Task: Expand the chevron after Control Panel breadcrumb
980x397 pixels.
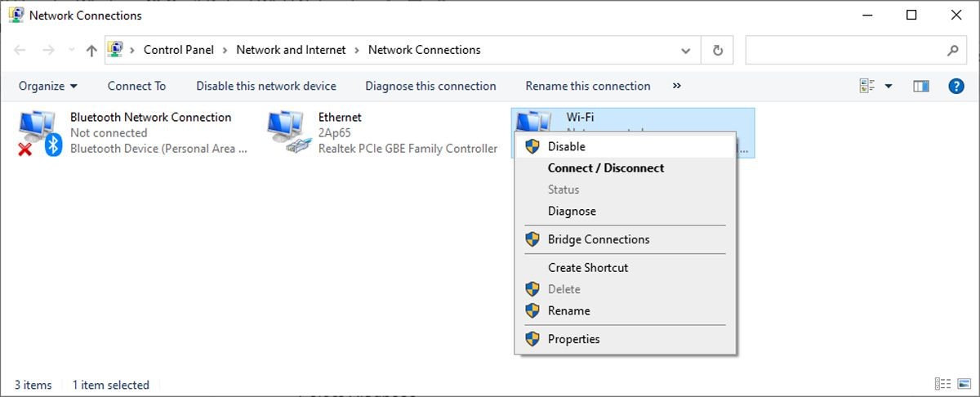Action: coord(225,50)
